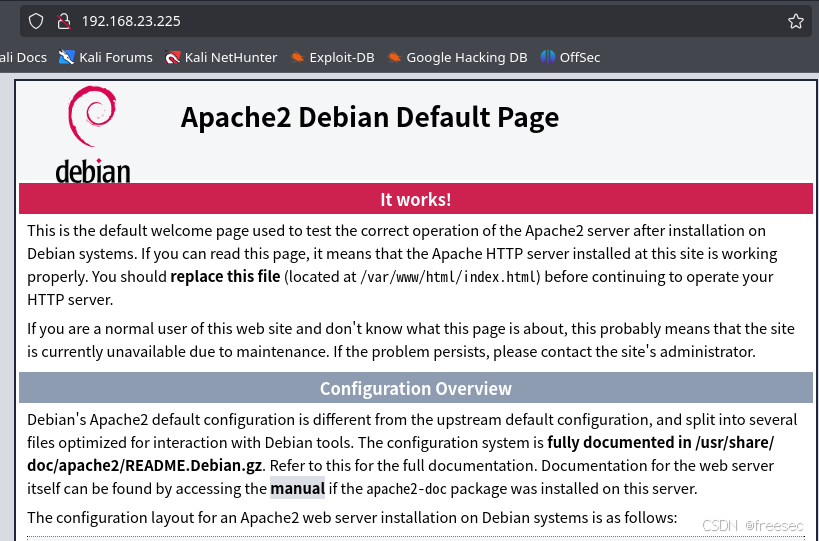Click the Kali Forums bookmark icon
The height and width of the screenshot is (541, 819).
pos(66,57)
